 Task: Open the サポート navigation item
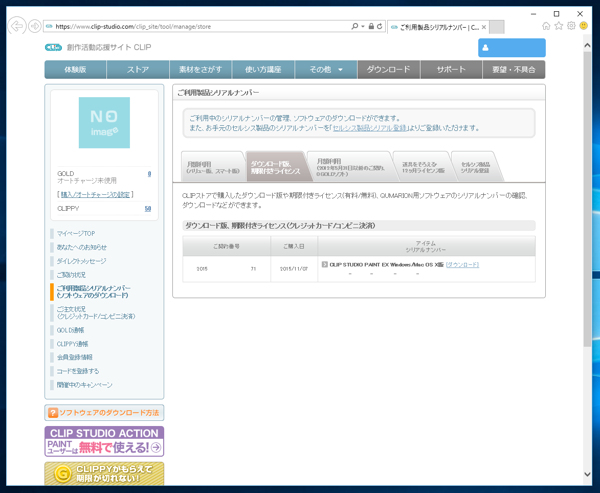tap(451, 69)
